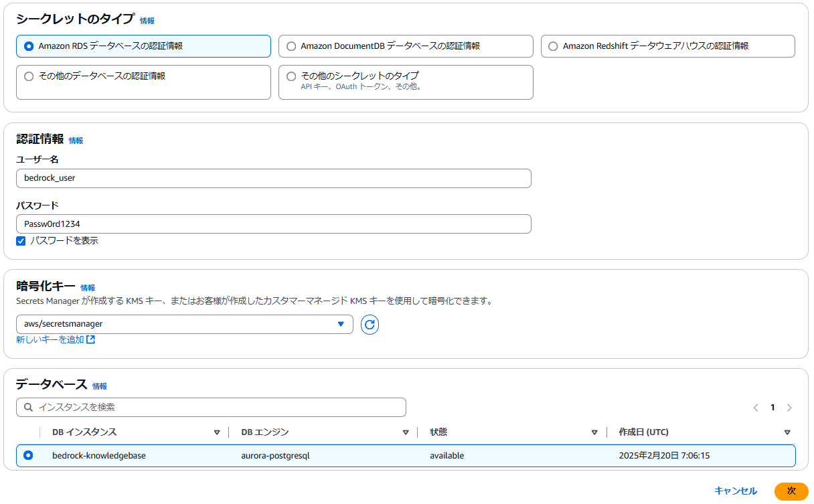Go to previous page of database list
Viewport: 814px width, 504px height.
pyautogui.click(x=756, y=407)
